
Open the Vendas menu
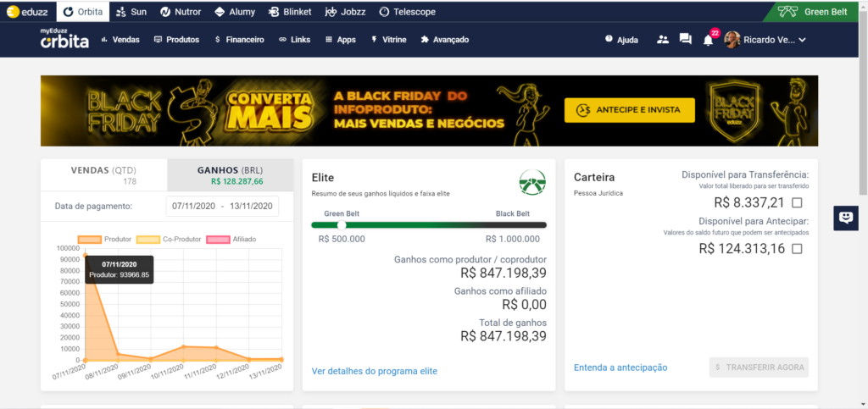[x=120, y=40]
